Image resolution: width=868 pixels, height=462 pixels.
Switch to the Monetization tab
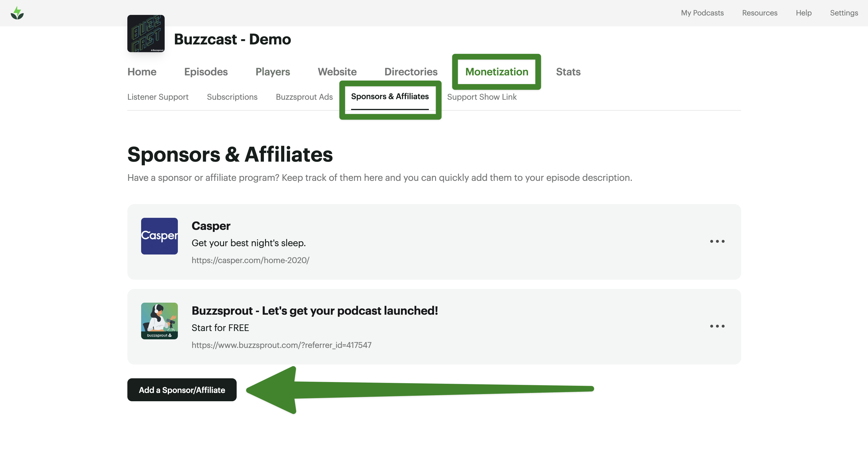pyautogui.click(x=497, y=72)
